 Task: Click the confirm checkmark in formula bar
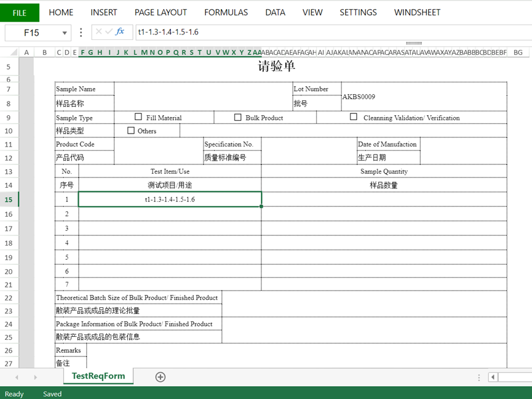(109, 32)
